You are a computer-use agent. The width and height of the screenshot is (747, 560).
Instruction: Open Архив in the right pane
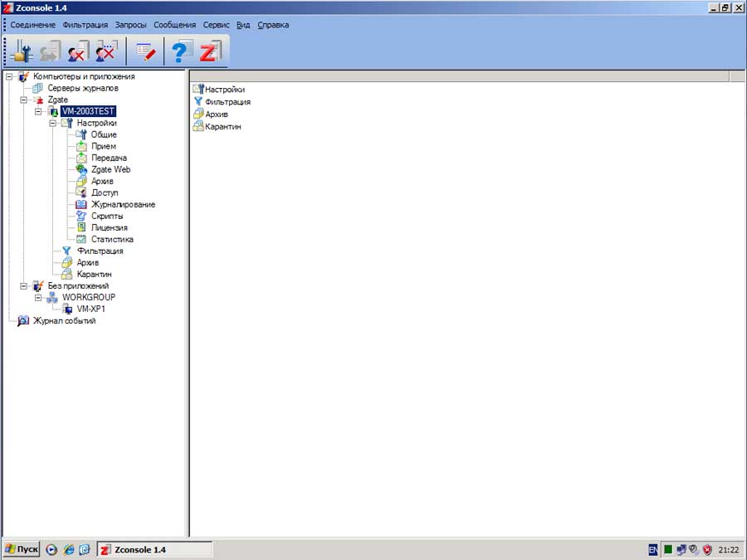coord(217,114)
